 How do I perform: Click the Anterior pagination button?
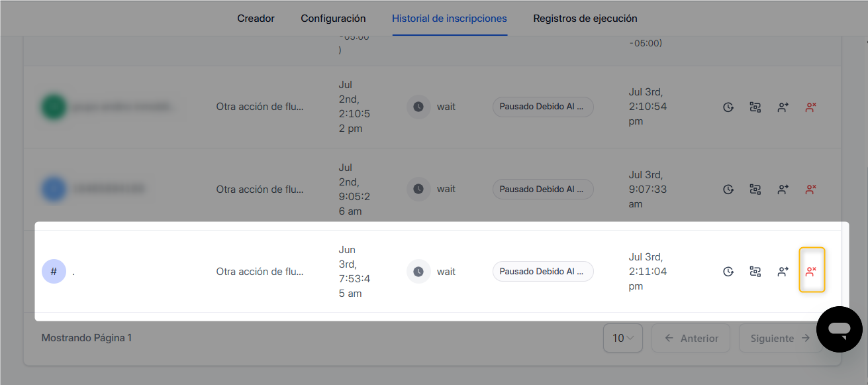point(691,338)
